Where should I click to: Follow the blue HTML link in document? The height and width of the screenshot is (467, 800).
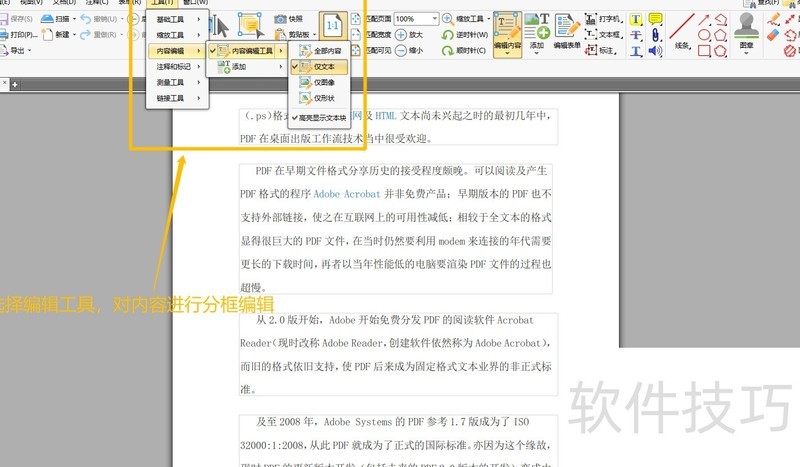386,116
